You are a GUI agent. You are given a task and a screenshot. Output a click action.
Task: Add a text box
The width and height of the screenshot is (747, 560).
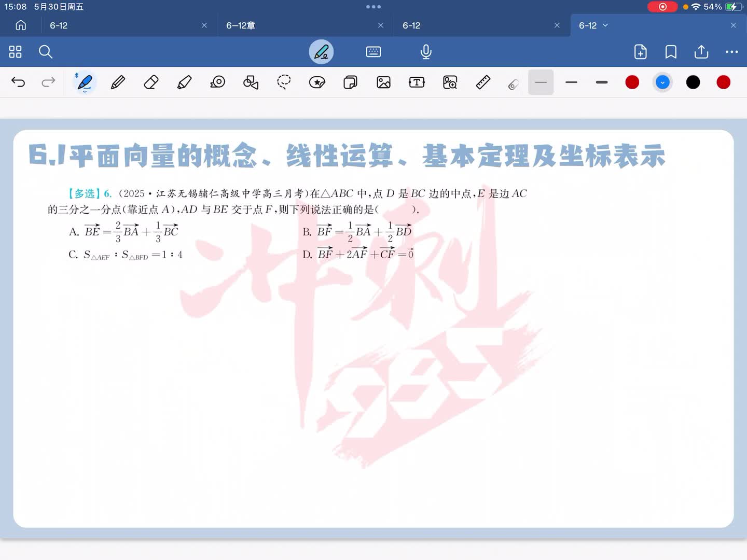tap(417, 82)
